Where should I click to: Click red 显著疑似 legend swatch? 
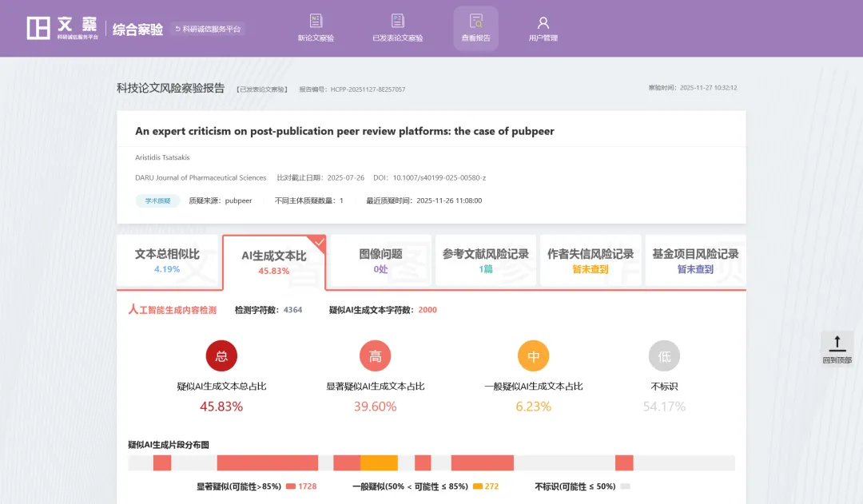[x=291, y=486]
